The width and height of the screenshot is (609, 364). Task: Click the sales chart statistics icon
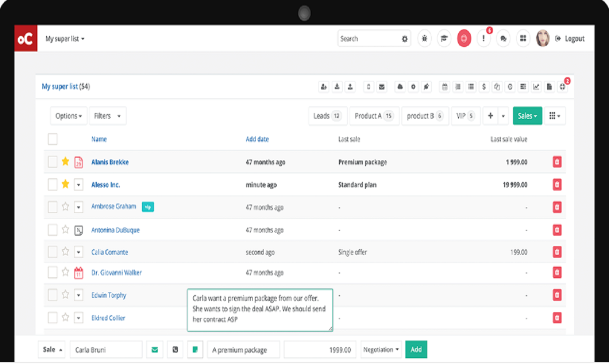535,87
